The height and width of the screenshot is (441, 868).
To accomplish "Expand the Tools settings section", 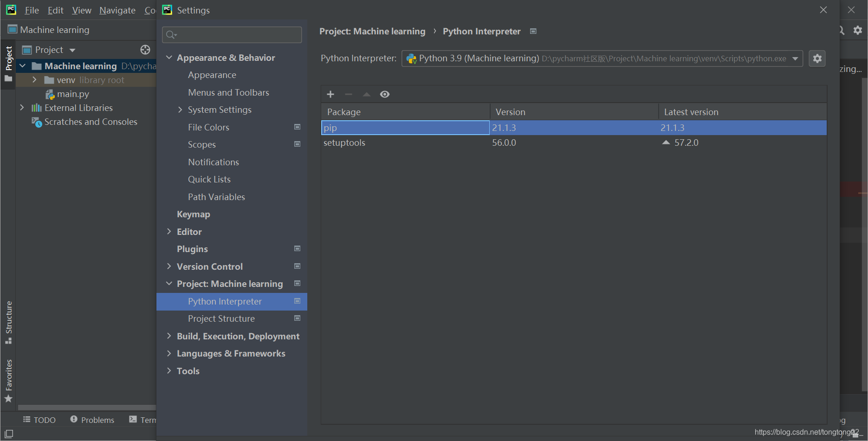I will tap(169, 371).
